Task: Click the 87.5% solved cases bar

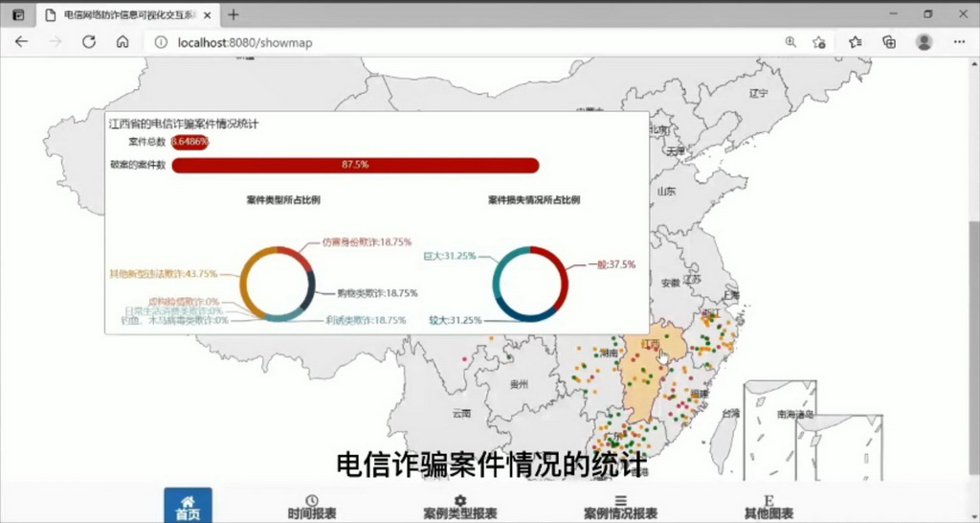Action: (x=355, y=165)
